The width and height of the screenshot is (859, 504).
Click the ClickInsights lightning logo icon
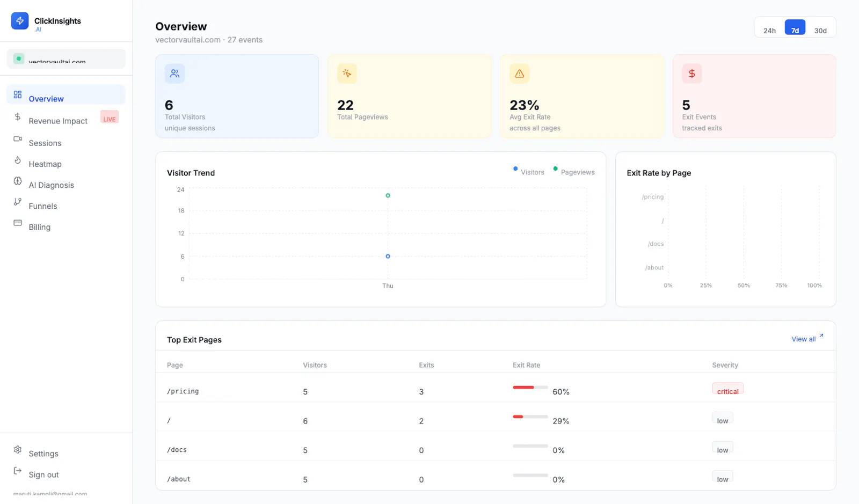(20, 21)
